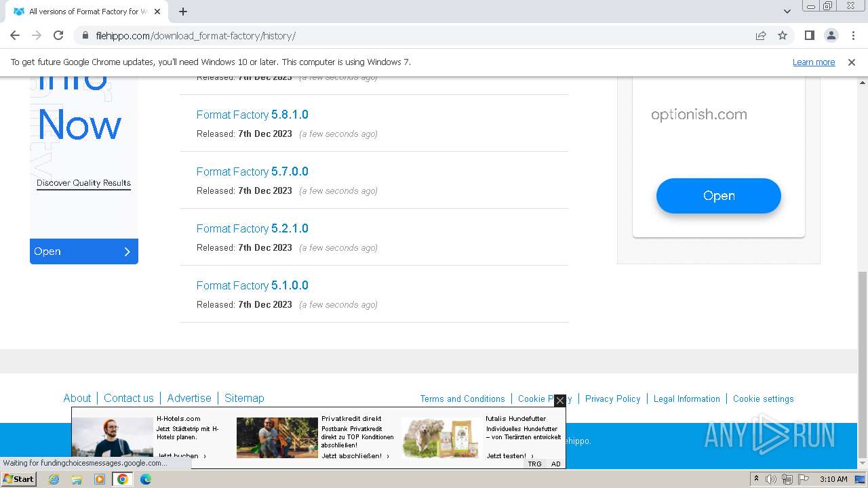This screenshot has height=488, width=868.
Task: Click the blue Open button in optionish ad
Action: [x=719, y=196]
